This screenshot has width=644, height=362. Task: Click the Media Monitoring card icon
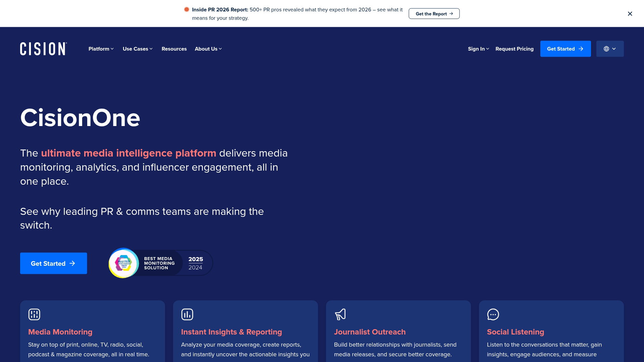tap(34, 314)
